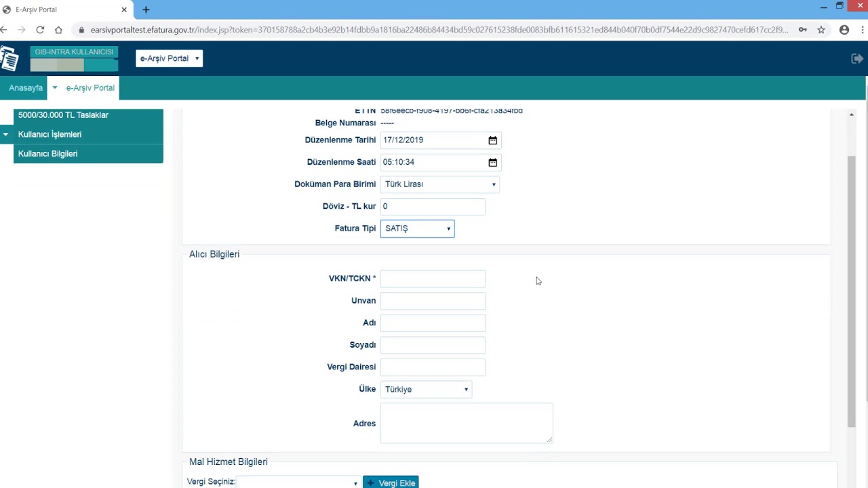The image size is (868, 488).
Task: Click the inner panel scroll-up arrow
Action: point(852,115)
